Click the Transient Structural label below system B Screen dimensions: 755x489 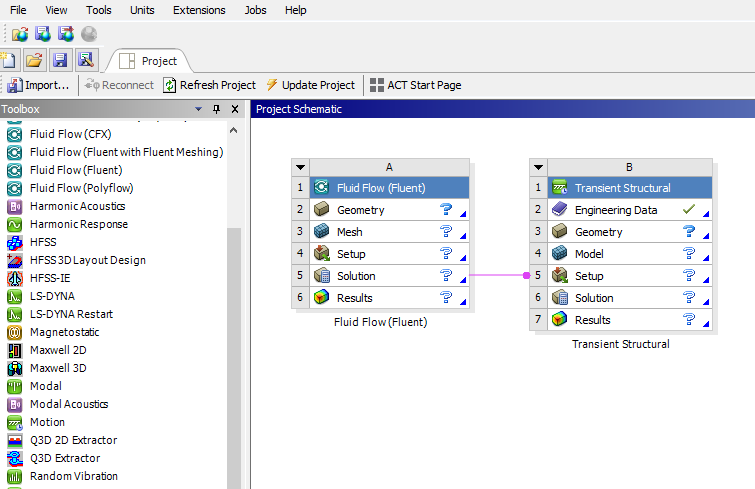pos(621,344)
